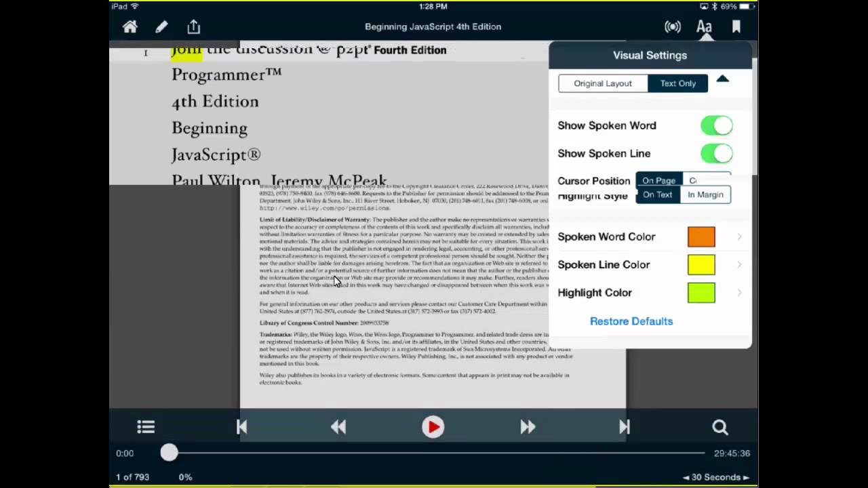This screenshot has width=868, height=488.
Task: Fast forward playback with double-arrow button
Action: pyautogui.click(x=528, y=427)
